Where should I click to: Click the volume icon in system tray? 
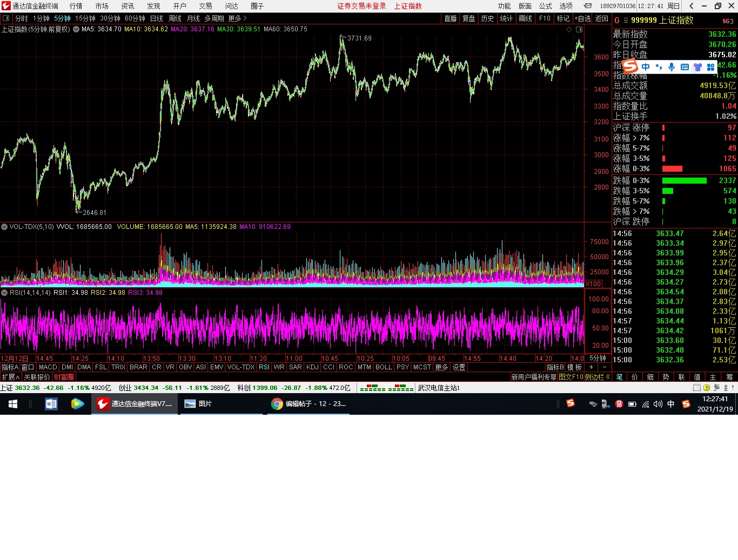[x=658, y=404]
